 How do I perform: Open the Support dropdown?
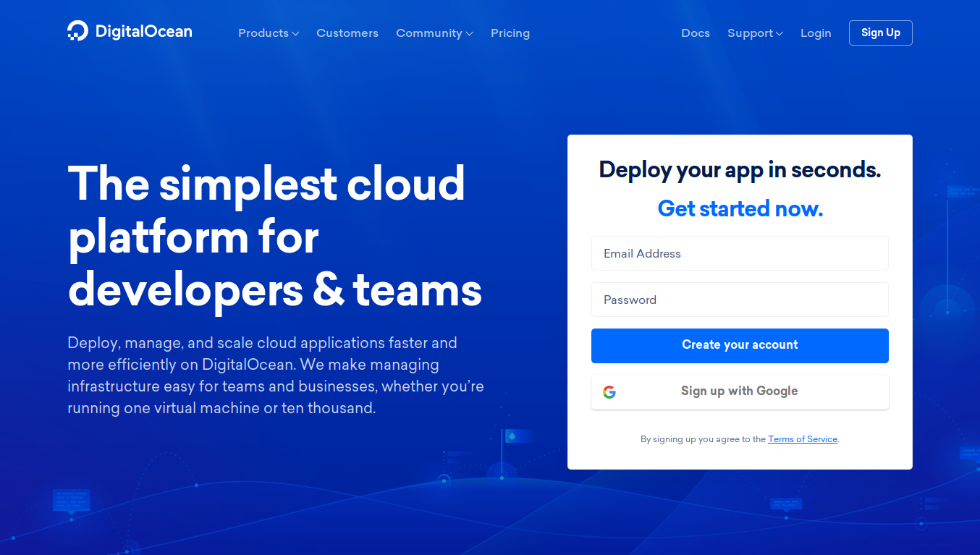pyautogui.click(x=751, y=33)
